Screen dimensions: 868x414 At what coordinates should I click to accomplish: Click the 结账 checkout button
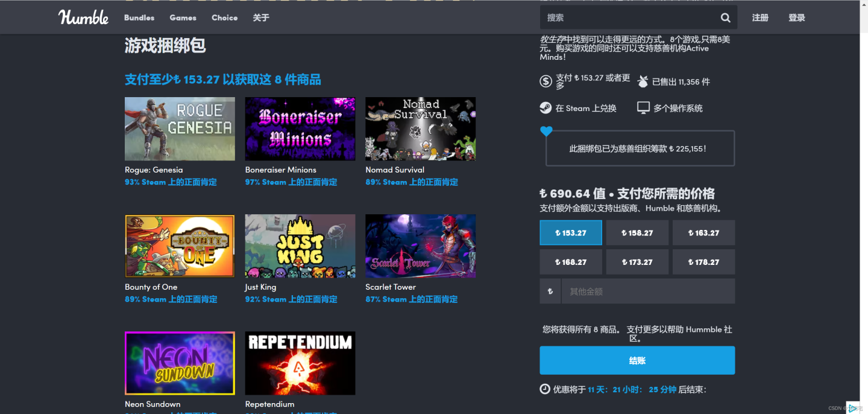click(637, 360)
